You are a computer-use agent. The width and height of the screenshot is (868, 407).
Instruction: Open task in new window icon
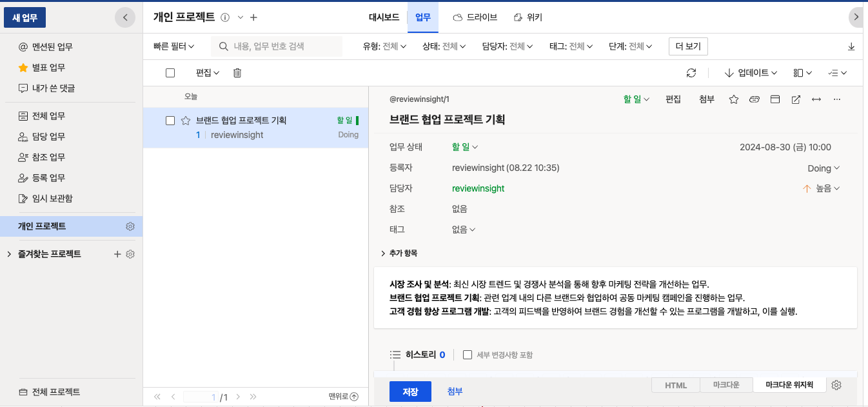(x=796, y=99)
